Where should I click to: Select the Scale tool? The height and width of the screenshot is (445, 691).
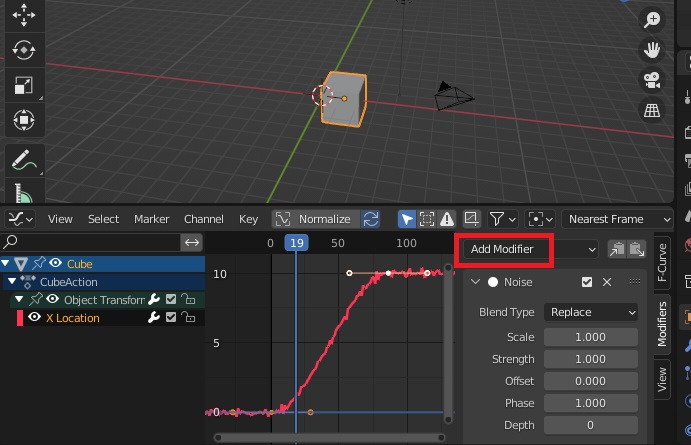(24, 85)
